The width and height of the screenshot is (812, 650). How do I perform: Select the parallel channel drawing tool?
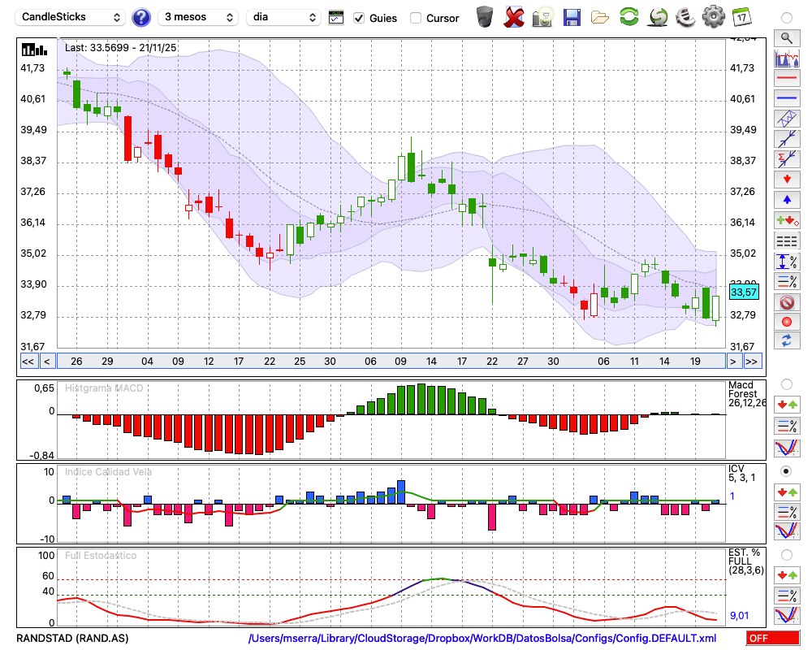(x=786, y=119)
